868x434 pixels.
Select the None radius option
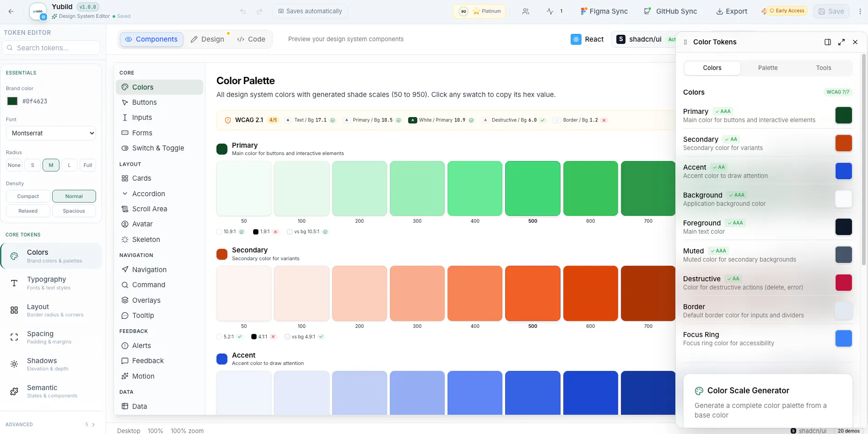click(x=14, y=165)
